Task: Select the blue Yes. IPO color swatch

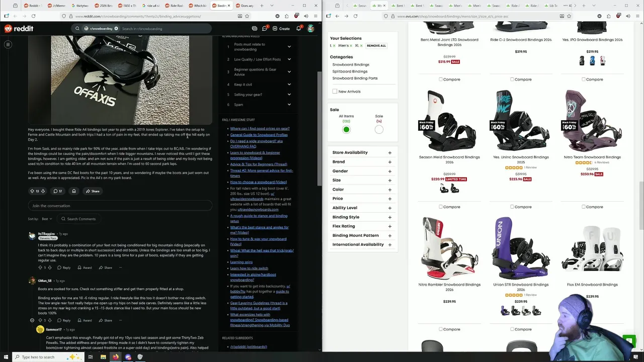Action: [x=592, y=61]
